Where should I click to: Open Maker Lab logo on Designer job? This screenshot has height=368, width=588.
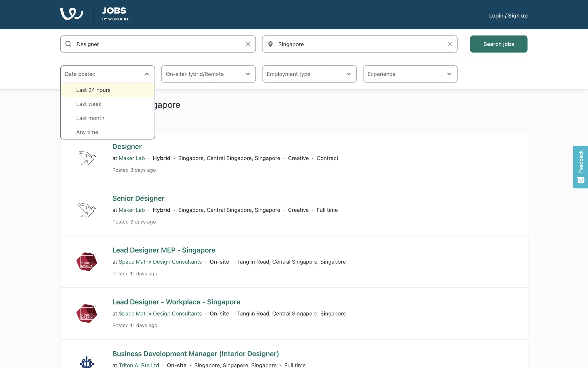click(x=87, y=158)
